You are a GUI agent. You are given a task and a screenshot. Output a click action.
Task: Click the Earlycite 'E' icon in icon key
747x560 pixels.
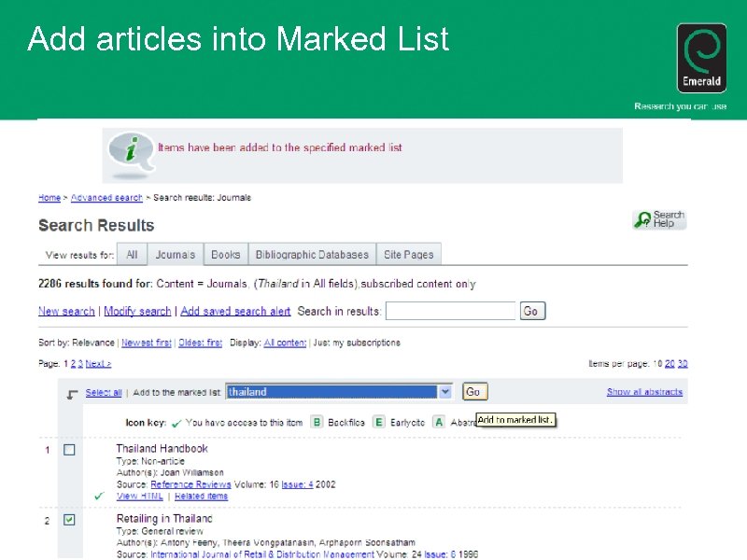(379, 421)
